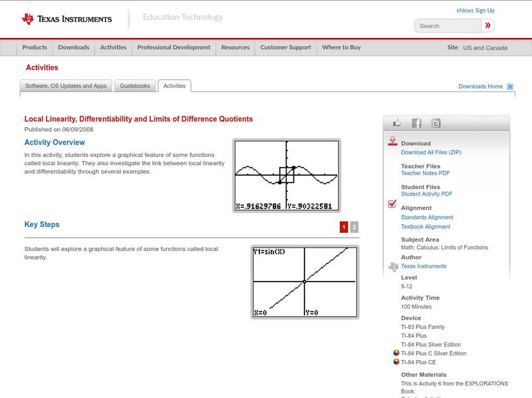Open the Professional Development menu

(x=174, y=47)
